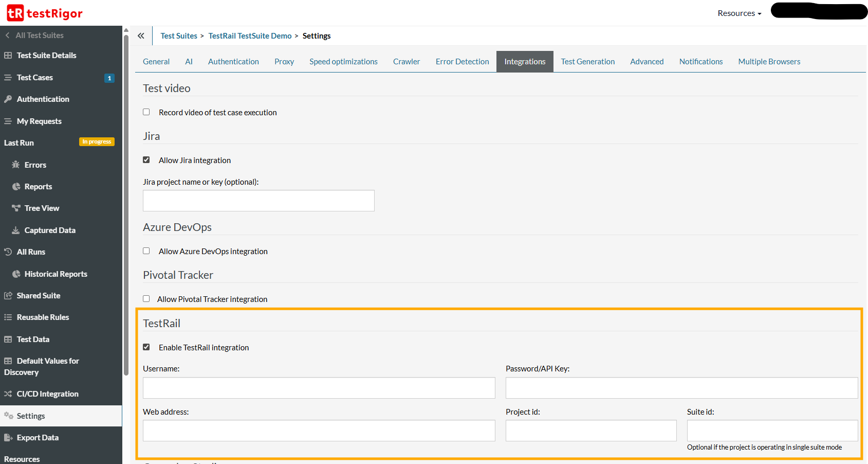This screenshot has height=464, width=868.
Task: Open TestRail TestSuite Demo breadcrumb link
Action: click(x=250, y=36)
